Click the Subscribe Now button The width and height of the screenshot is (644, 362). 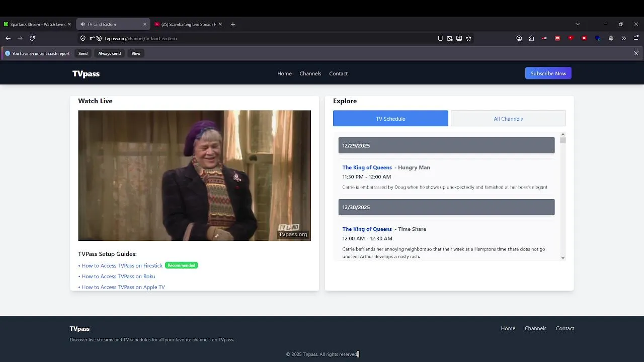pyautogui.click(x=548, y=73)
